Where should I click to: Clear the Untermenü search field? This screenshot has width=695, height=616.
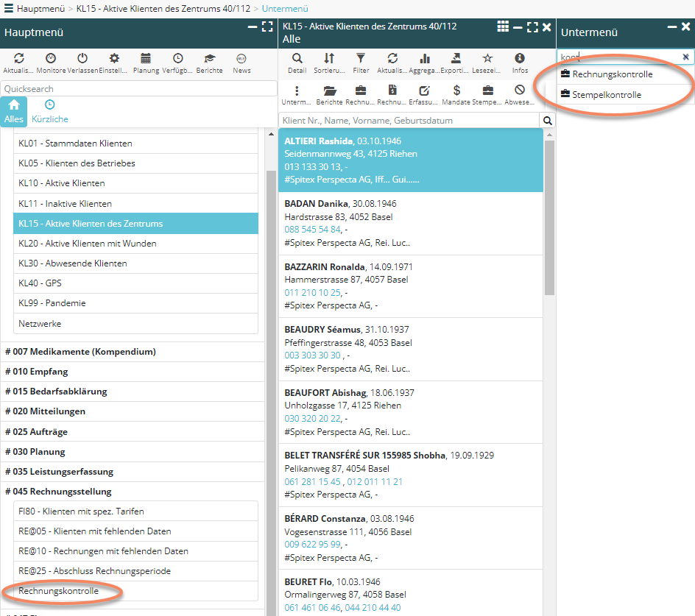click(685, 57)
